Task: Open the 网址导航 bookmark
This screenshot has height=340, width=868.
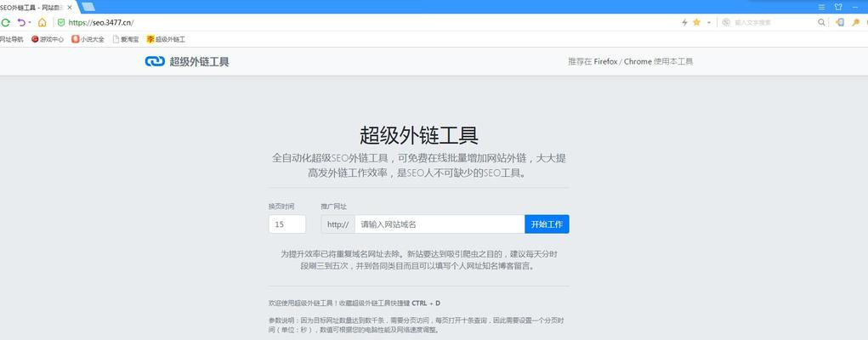Action: [11, 39]
